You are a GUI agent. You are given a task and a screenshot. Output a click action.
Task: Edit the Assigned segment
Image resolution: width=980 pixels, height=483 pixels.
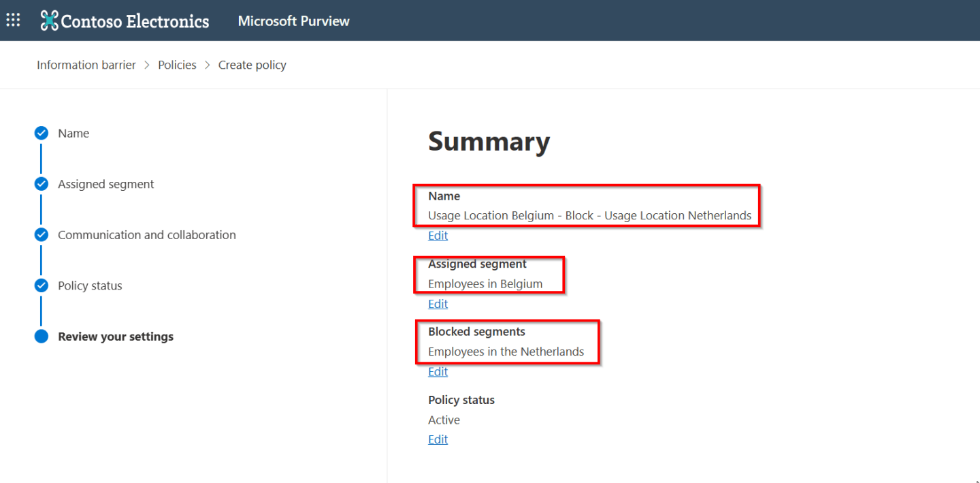pyautogui.click(x=438, y=303)
